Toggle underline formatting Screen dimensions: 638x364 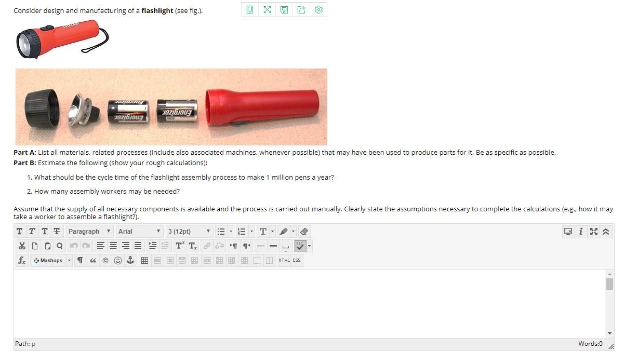point(44,231)
